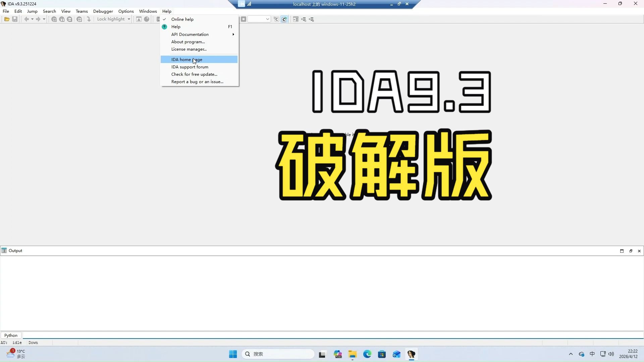Open the Options menu

(126, 11)
